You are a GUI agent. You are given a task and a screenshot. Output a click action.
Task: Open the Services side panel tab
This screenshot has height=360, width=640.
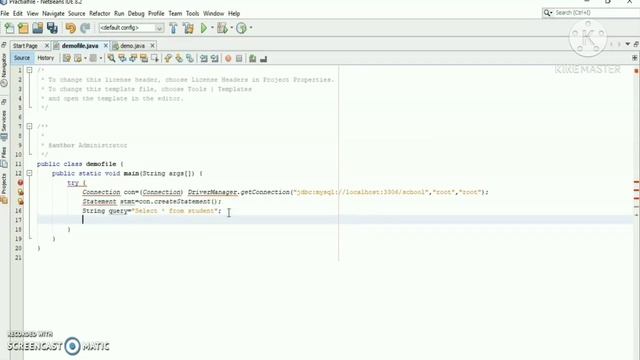[4, 124]
